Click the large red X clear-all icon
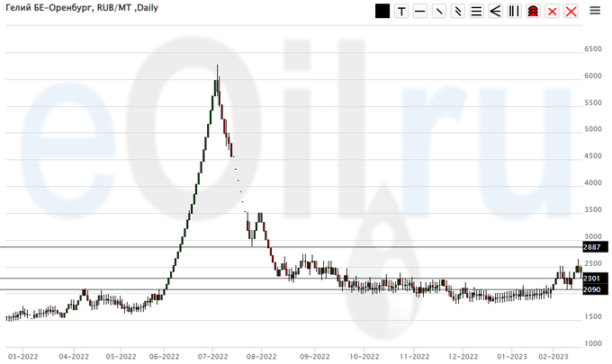 (571, 12)
